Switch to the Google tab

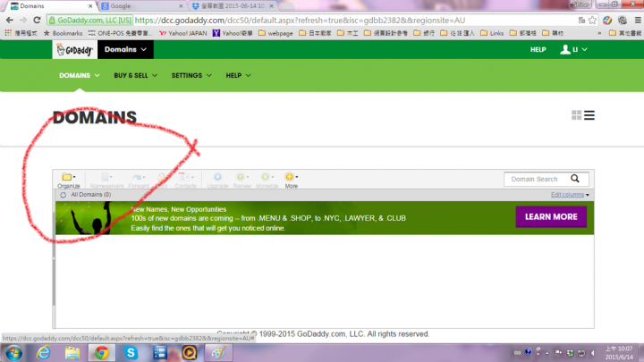(142, 5)
